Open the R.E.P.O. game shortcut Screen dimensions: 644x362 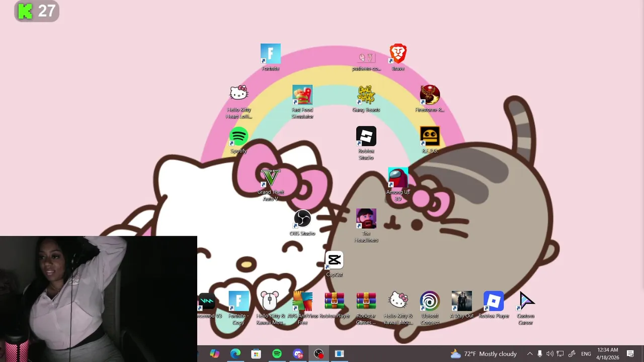pyautogui.click(x=429, y=140)
